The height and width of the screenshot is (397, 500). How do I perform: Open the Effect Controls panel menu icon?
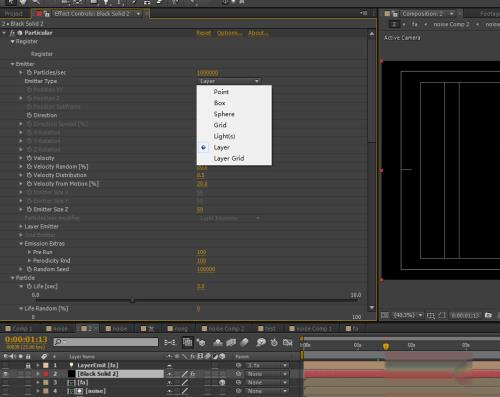pyautogui.click(x=364, y=13)
